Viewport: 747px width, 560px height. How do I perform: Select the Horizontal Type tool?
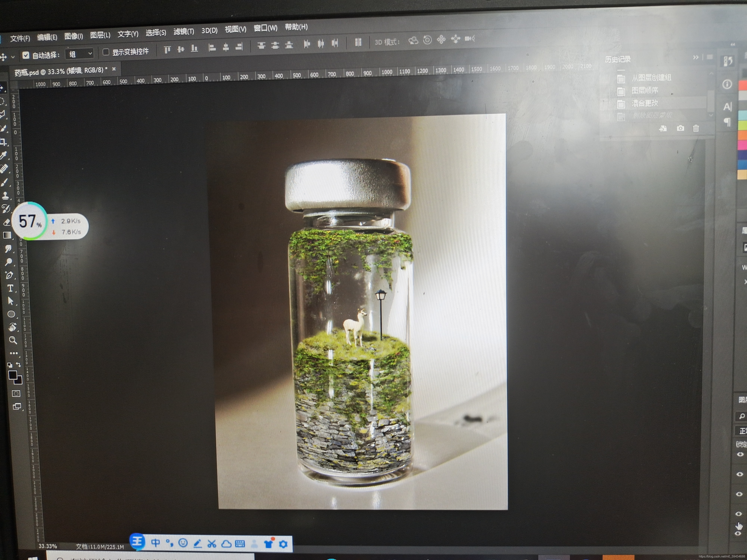(10, 288)
